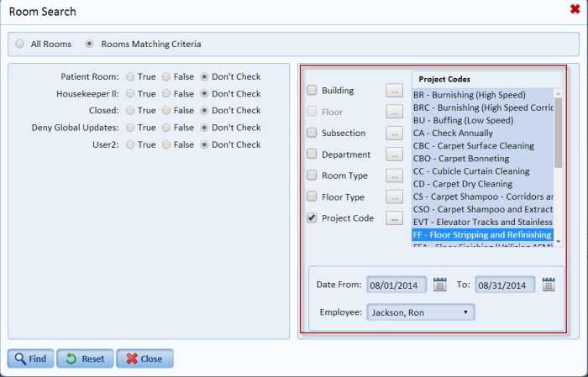This screenshot has height=377, width=588.
Task: Select Rooms Matching Criteria radio option
Action: click(89, 44)
